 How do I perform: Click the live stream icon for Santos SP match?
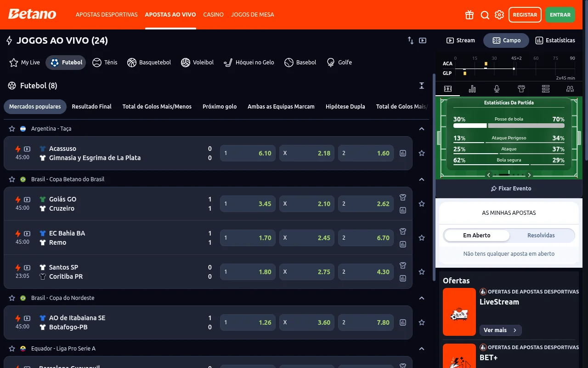pos(27,268)
